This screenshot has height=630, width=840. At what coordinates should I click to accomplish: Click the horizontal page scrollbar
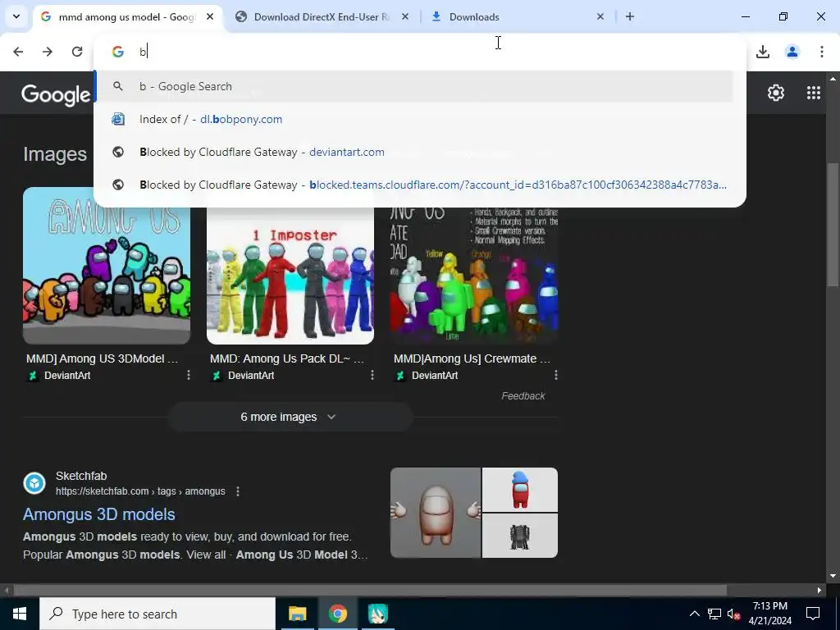pos(370,591)
